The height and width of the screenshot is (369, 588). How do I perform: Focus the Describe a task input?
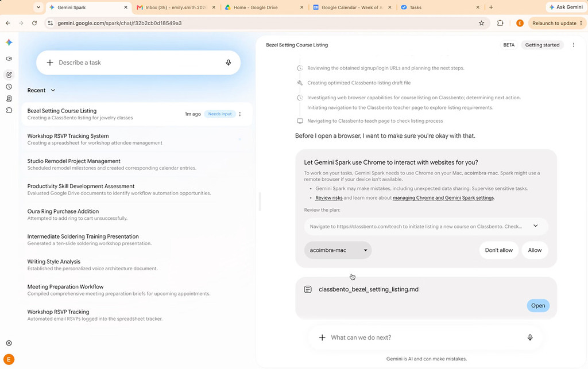coord(139,63)
